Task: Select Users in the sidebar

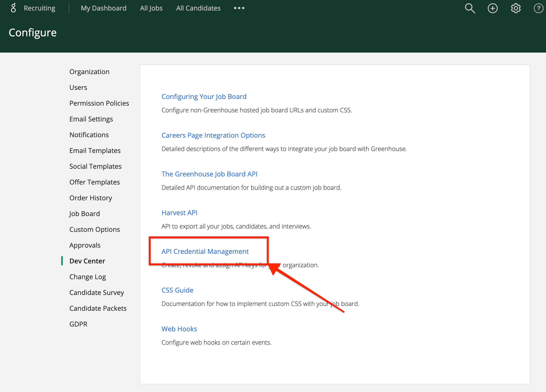Action: click(78, 87)
